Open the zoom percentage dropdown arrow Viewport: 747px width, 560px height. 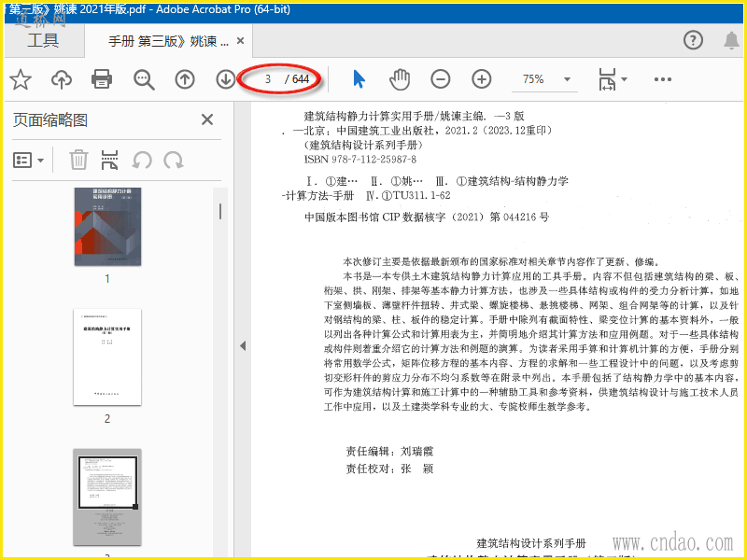click(567, 79)
